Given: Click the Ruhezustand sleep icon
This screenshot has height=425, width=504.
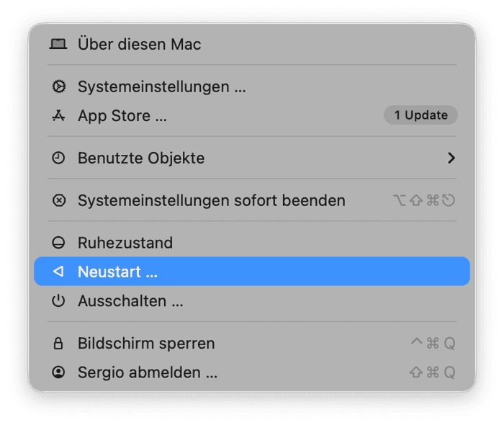Looking at the screenshot, I should [x=58, y=243].
